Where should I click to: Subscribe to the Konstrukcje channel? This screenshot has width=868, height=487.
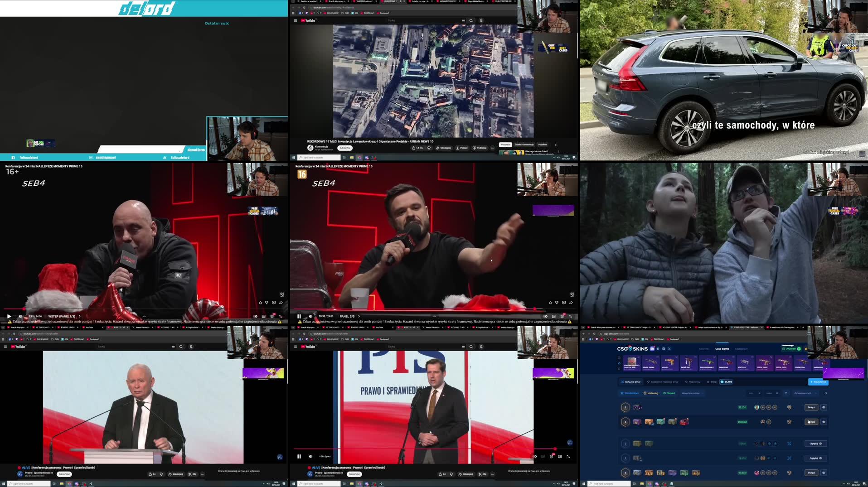click(345, 148)
